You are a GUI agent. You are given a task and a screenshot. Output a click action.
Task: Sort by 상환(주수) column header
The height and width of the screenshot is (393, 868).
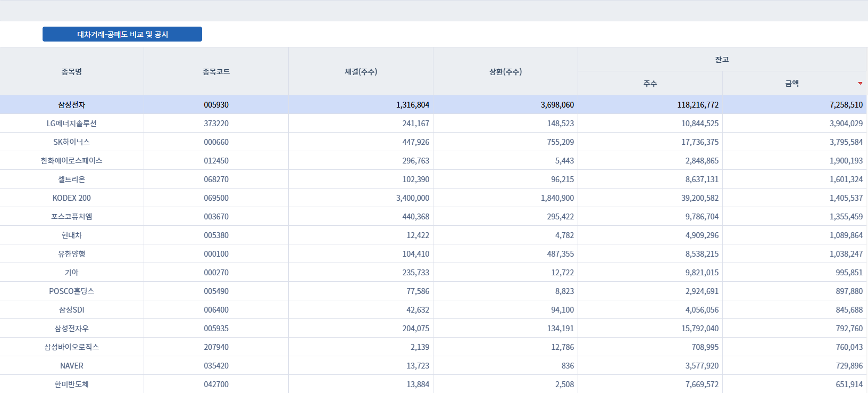(x=505, y=71)
